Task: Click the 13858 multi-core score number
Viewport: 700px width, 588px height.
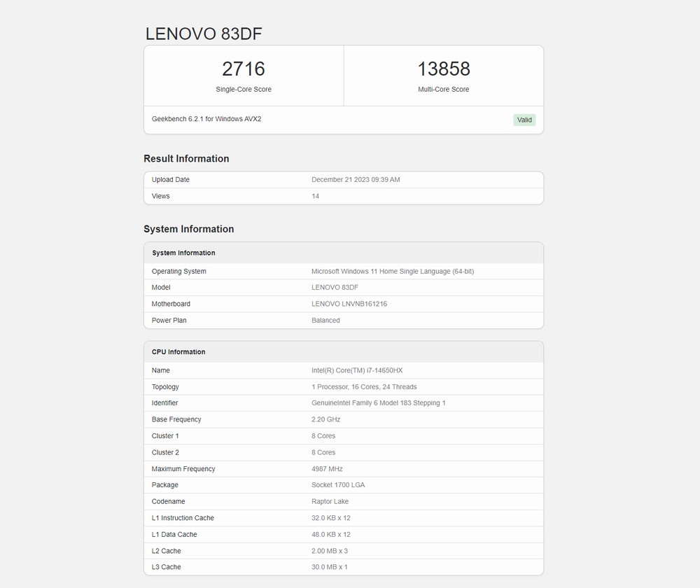Action: [x=444, y=69]
